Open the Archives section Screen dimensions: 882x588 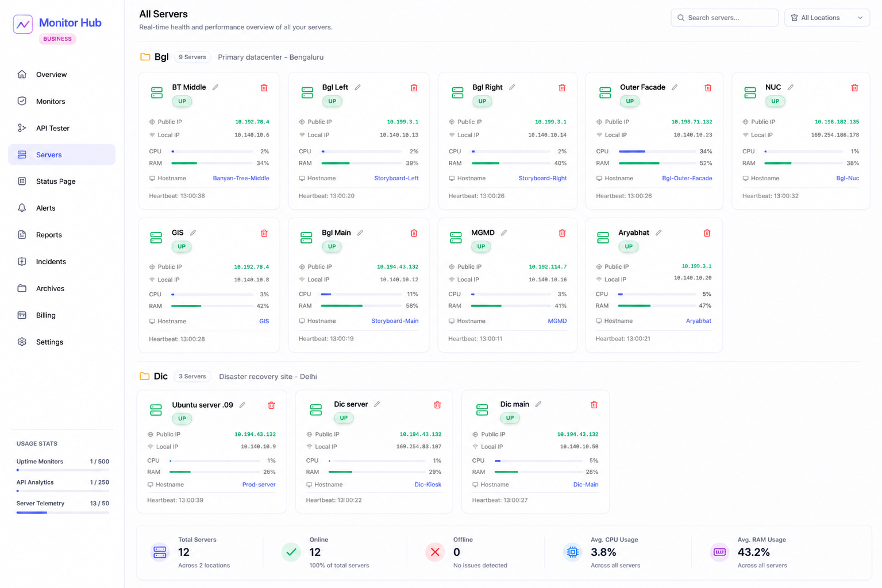click(x=61, y=288)
